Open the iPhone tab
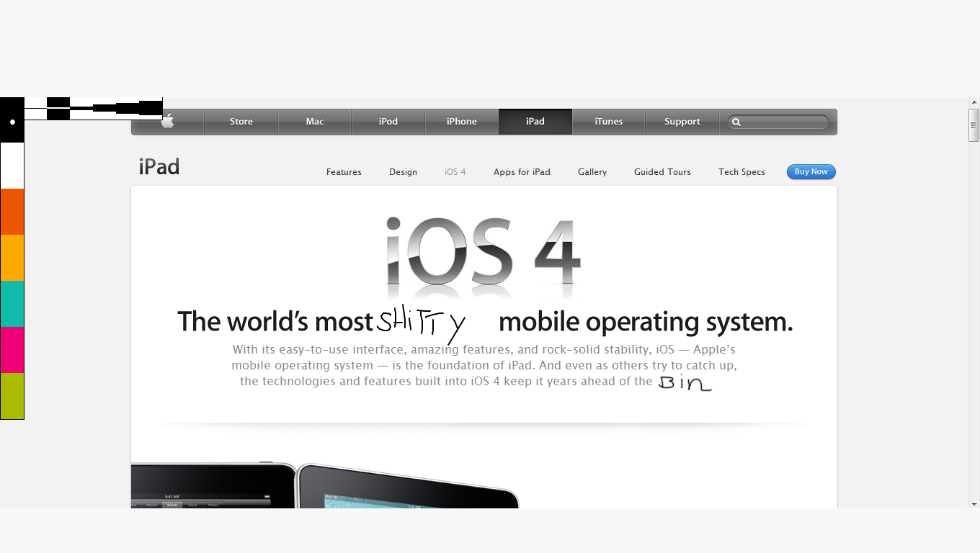This screenshot has width=980, height=553. 462,122
